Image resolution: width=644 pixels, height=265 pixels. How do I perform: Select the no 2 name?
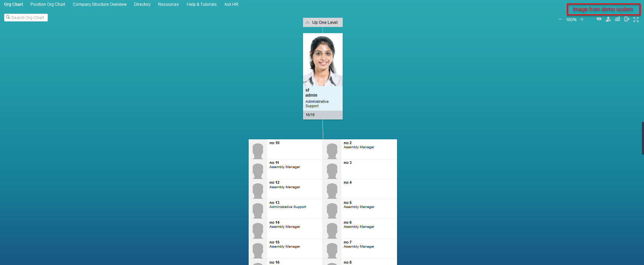347,143
